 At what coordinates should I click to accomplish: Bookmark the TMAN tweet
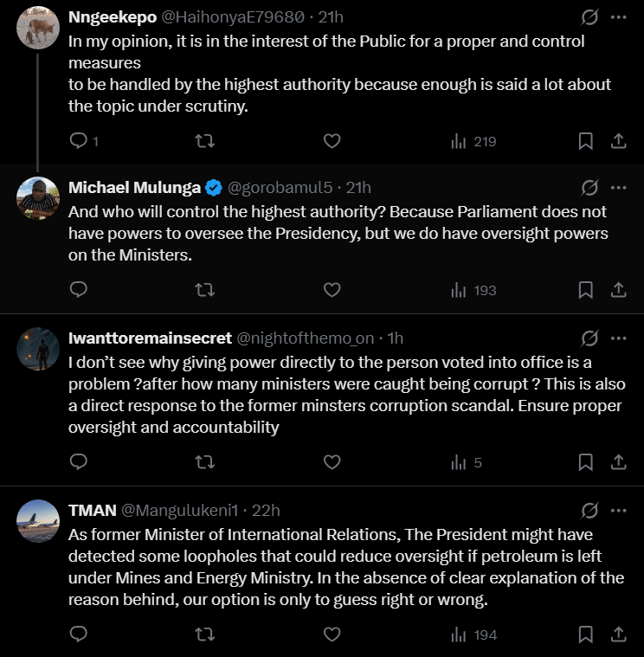[x=585, y=634]
